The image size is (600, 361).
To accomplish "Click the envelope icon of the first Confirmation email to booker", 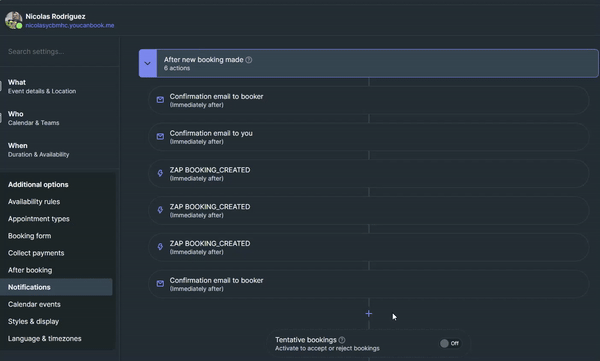I will [x=160, y=100].
